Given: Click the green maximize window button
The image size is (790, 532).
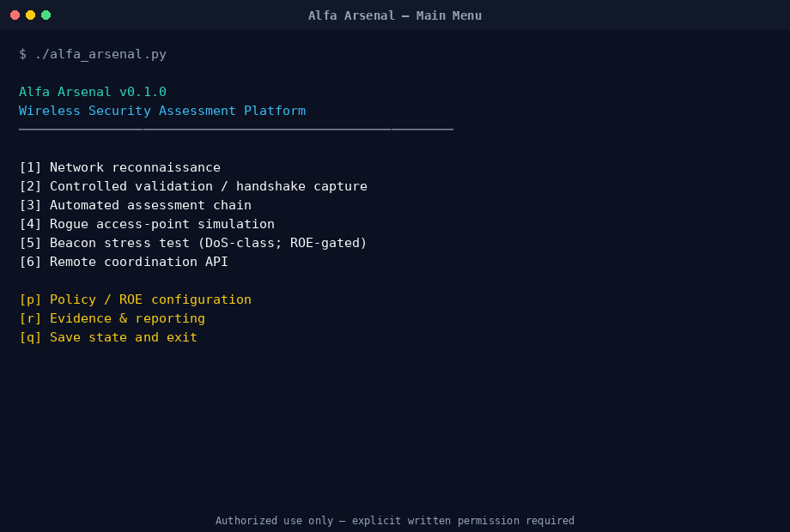Looking at the screenshot, I should [x=46, y=15].
